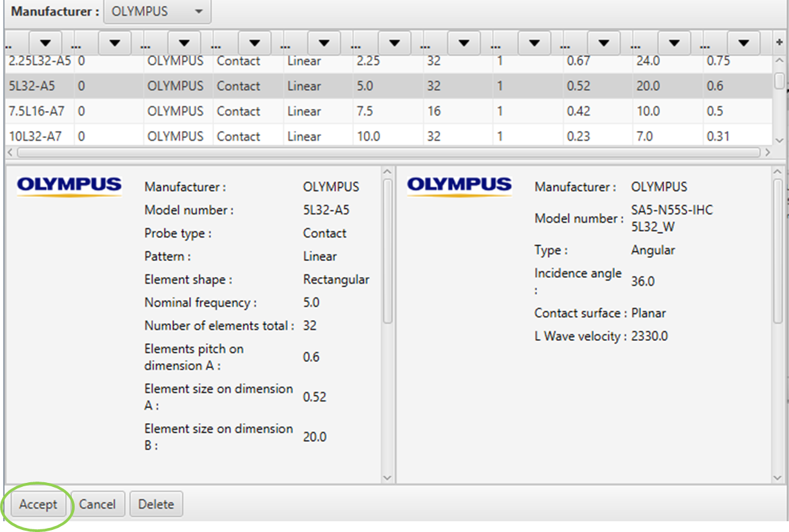Image resolution: width=789 pixels, height=532 pixels.
Task: Click the plus icon at table header corner
Action: pyautogui.click(x=779, y=43)
